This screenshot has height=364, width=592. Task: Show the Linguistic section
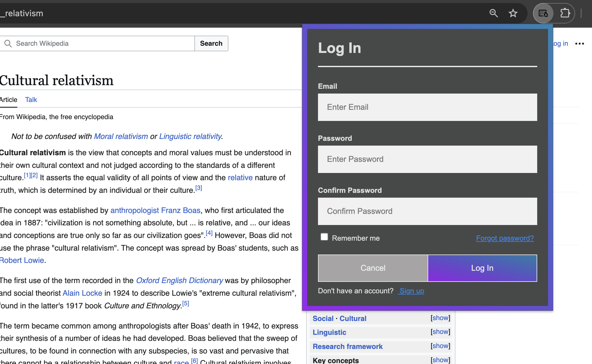coord(440,332)
